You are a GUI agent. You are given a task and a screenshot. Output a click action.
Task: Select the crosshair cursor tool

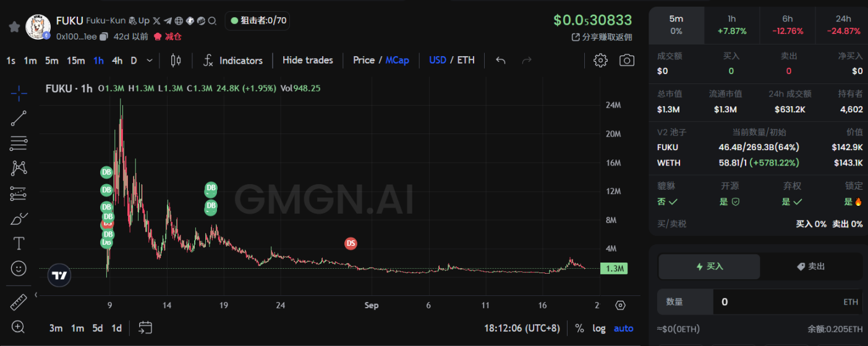pos(19,93)
